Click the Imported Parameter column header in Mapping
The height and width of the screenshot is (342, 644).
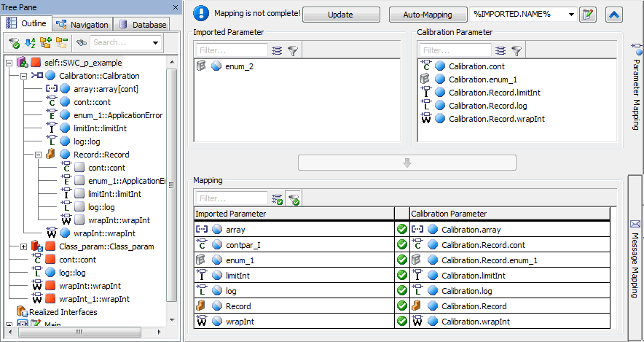tap(294, 214)
